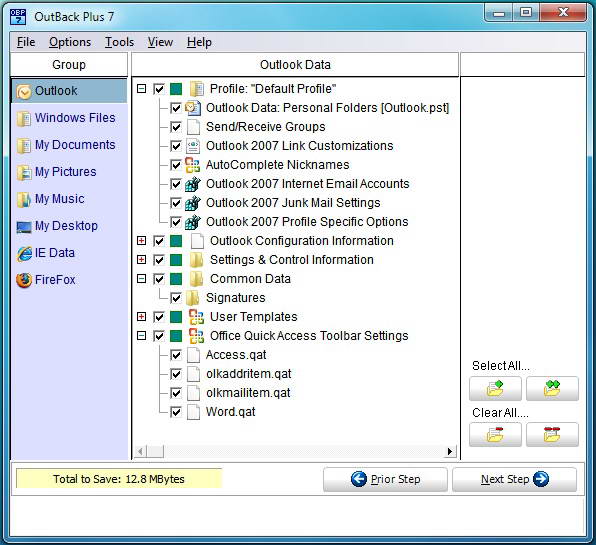This screenshot has width=596, height=545.
Task: Uncheck the Default Profile checkbox
Action: pyautogui.click(x=159, y=89)
